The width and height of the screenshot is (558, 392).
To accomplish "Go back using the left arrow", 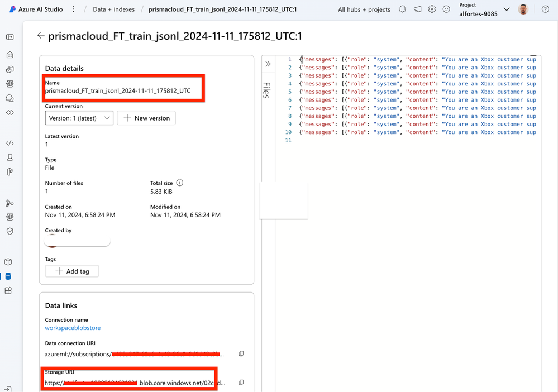I will click(41, 35).
